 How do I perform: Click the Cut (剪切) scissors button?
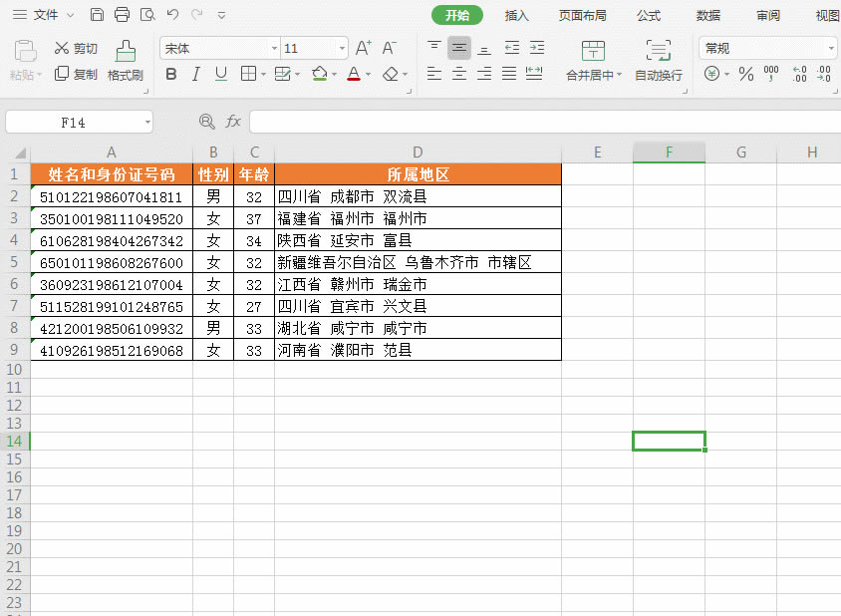click(x=76, y=48)
